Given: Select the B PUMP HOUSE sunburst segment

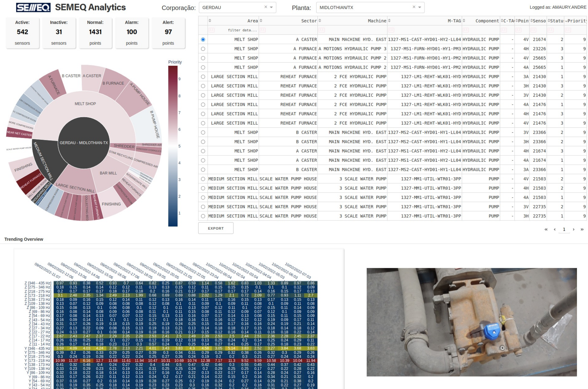Looking at the screenshot, I should point(155,124).
